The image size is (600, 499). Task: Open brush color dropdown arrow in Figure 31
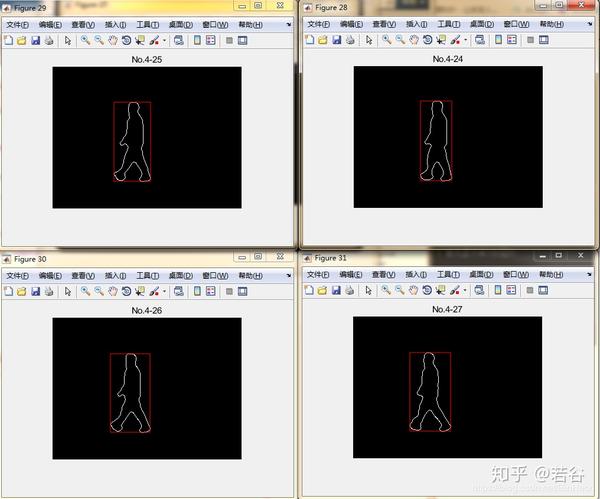pyautogui.click(x=465, y=290)
